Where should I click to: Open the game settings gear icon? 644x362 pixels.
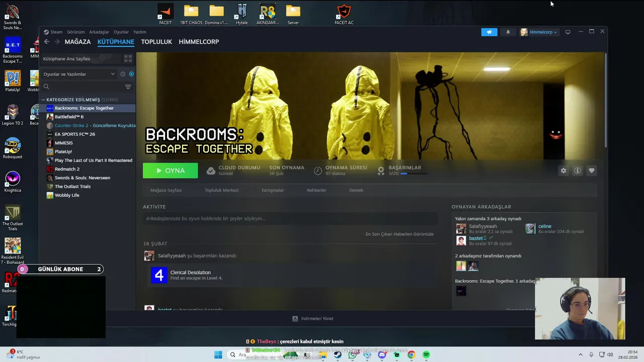click(563, 170)
